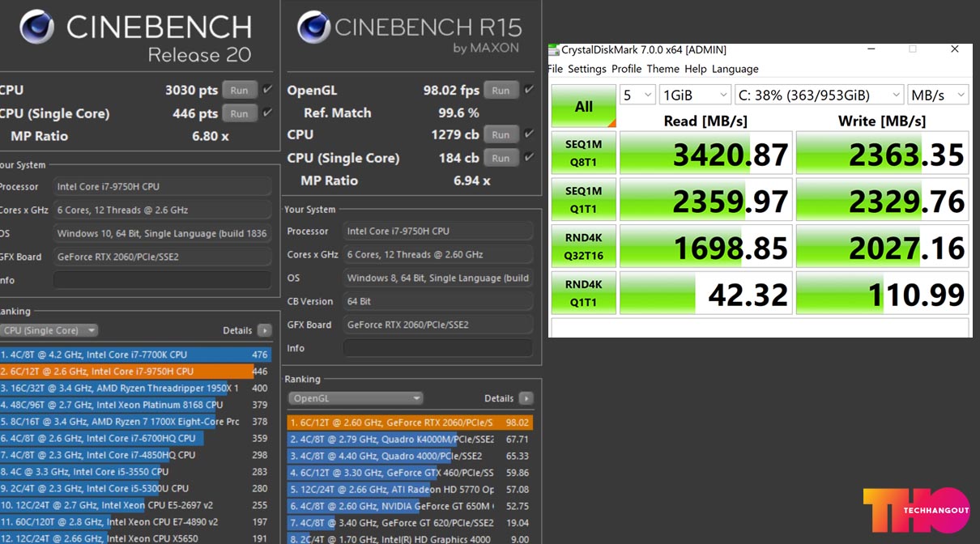Run CPU (Single Core) test in Cinebench R15
The height and width of the screenshot is (544, 980).
pyautogui.click(x=501, y=158)
